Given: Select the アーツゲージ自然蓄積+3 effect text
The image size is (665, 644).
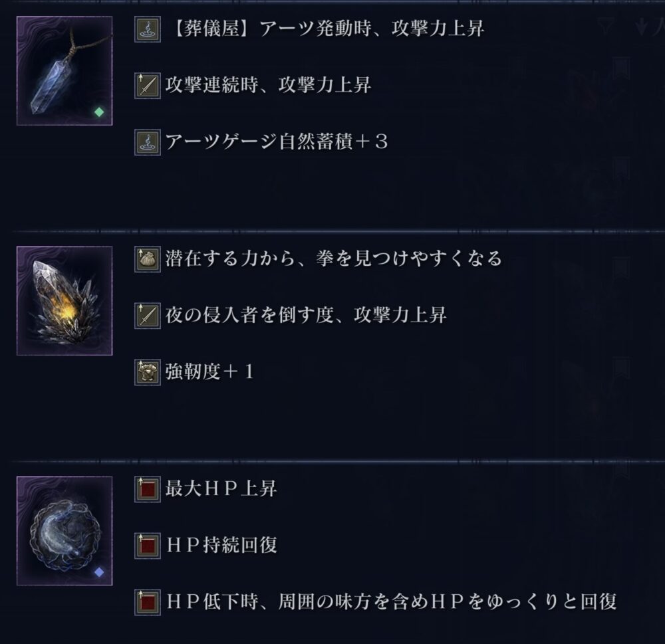Looking at the screenshot, I should [x=277, y=142].
